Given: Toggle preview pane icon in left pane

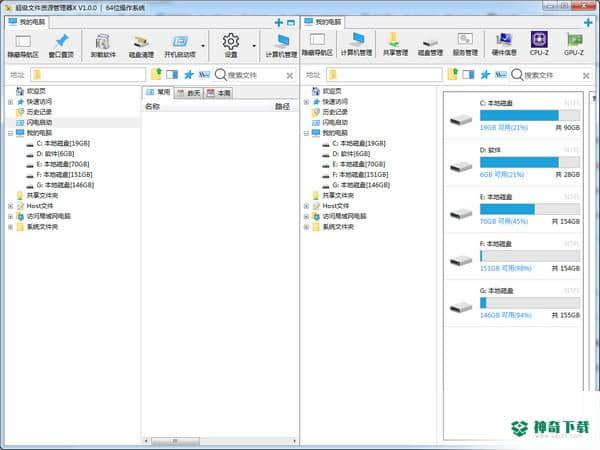Looking at the screenshot, I should pyautogui.click(x=172, y=74).
